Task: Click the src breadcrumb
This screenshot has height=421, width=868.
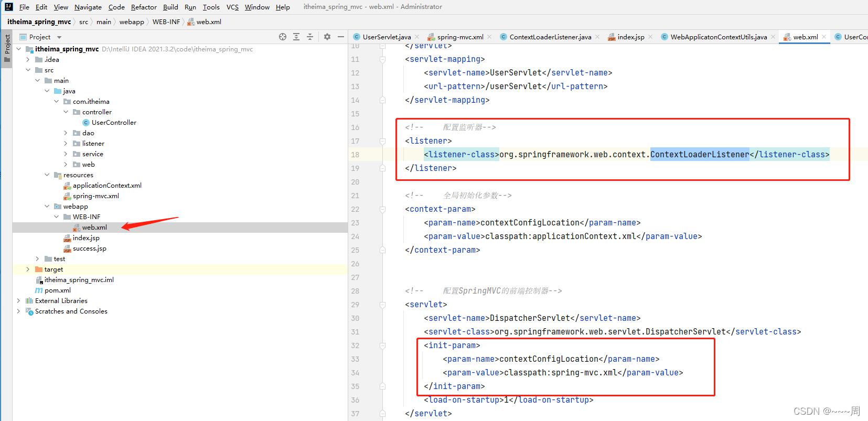Action: 83,21
